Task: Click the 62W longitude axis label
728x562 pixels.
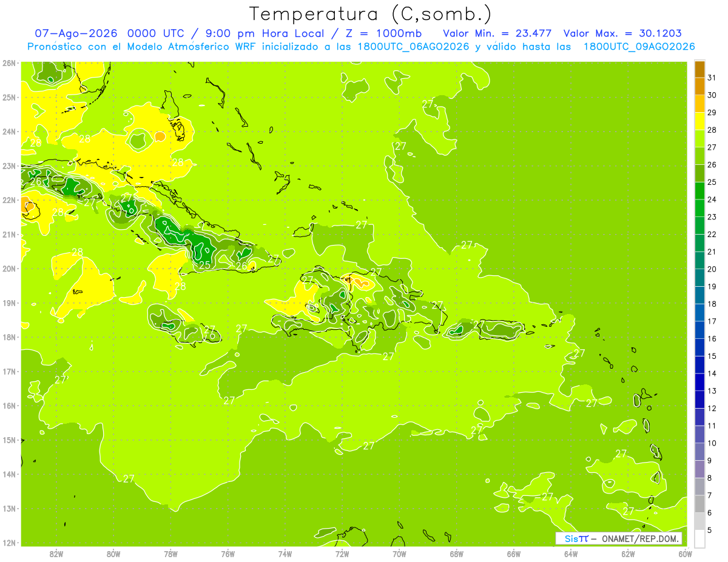Action: click(x=628, y=554)
